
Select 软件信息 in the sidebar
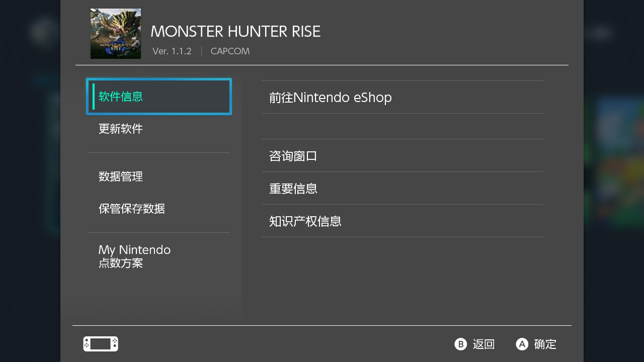[159, 97]
